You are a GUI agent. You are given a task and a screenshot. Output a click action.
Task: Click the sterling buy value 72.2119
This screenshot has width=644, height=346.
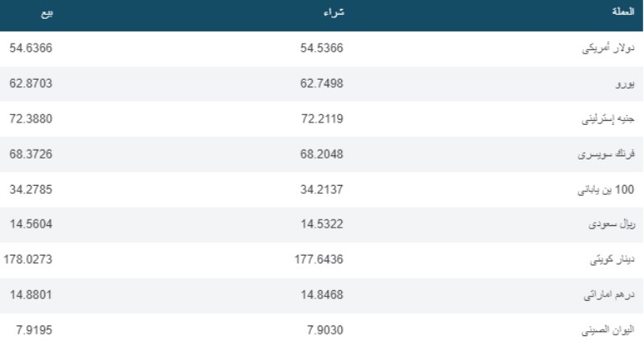point(322,119)
